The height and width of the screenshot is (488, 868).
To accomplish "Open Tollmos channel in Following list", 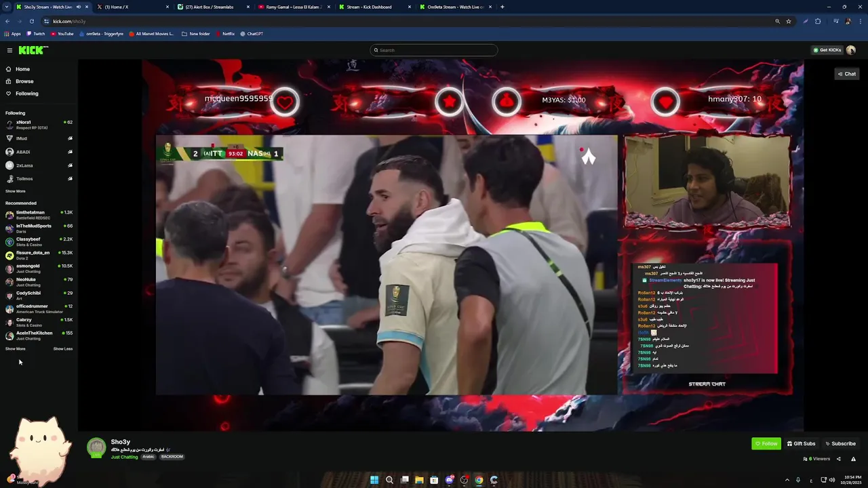I will (39, 179).
